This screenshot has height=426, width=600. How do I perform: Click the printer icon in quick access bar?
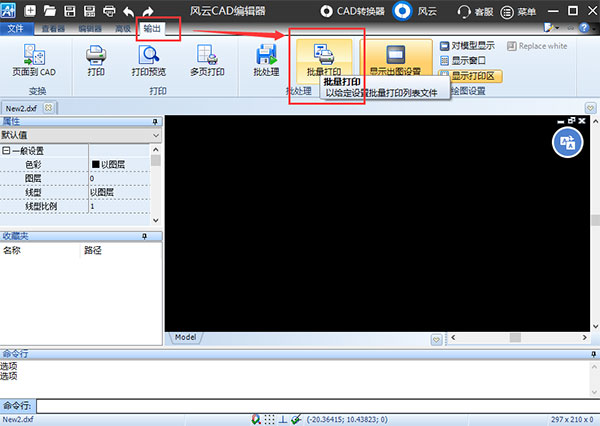tap(109, 11)
